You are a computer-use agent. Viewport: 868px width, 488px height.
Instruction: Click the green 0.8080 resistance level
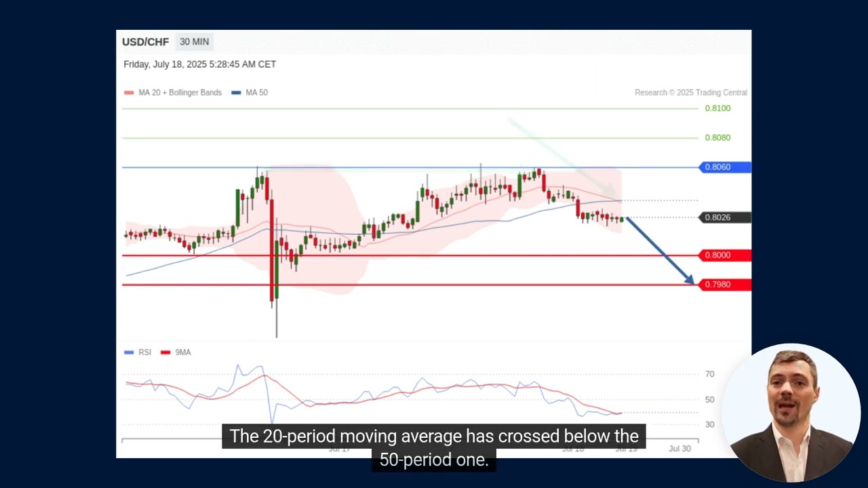tap(717, 138)
